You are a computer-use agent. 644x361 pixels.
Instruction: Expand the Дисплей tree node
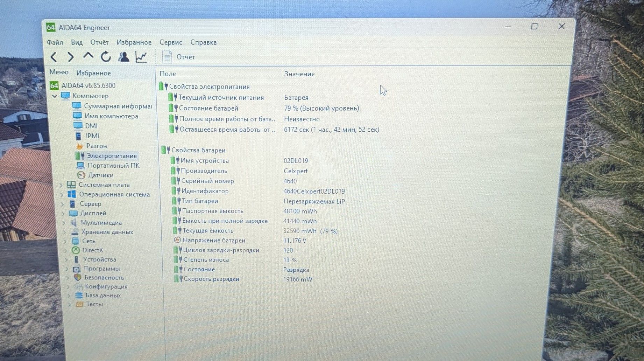(x=63, y=213)
